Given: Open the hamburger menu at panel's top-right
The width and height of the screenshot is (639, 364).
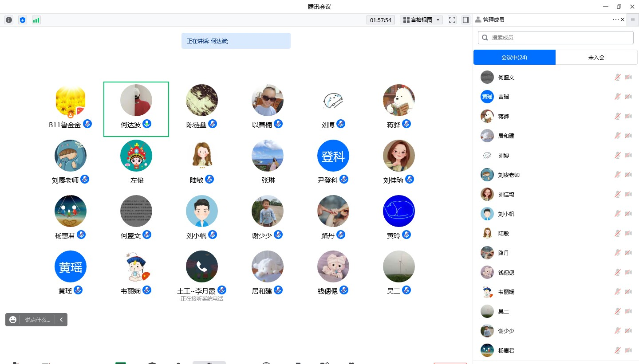Looking at the screenshot, I should (633, 20).
